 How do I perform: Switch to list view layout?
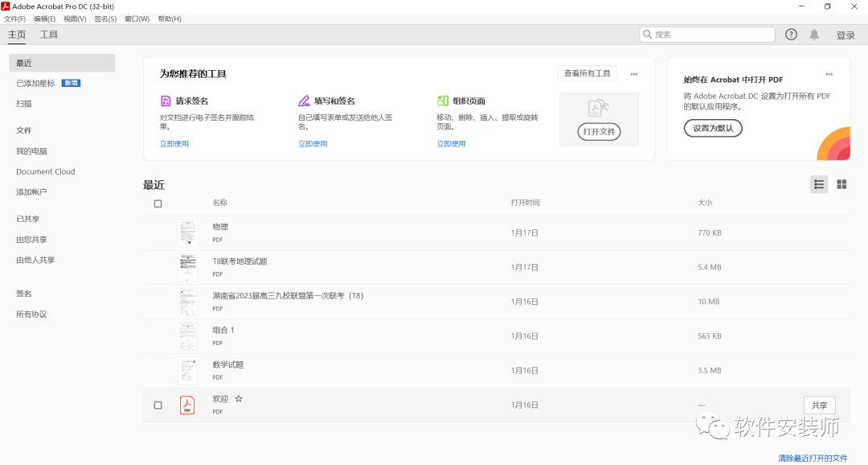[819, 184]
